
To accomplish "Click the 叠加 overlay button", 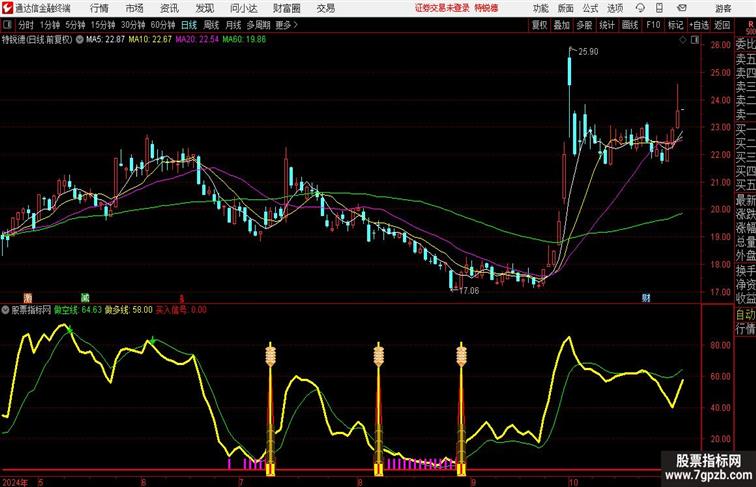I will 562,25.
